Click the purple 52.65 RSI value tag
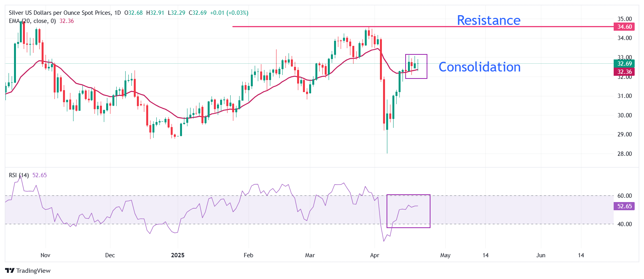The width and height of the screenshot is (644, 279). [624, 206]
